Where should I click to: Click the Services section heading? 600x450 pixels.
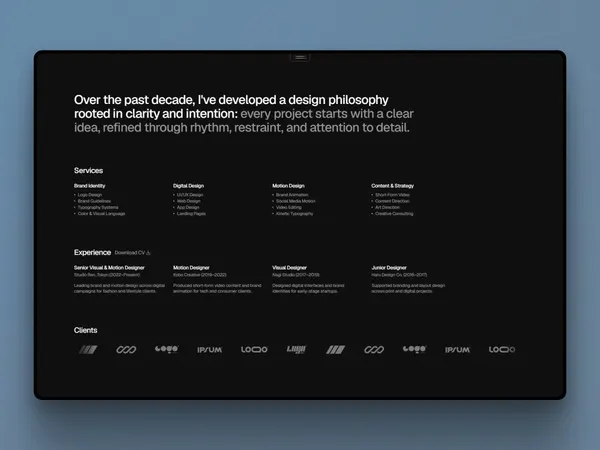point(88,171)
